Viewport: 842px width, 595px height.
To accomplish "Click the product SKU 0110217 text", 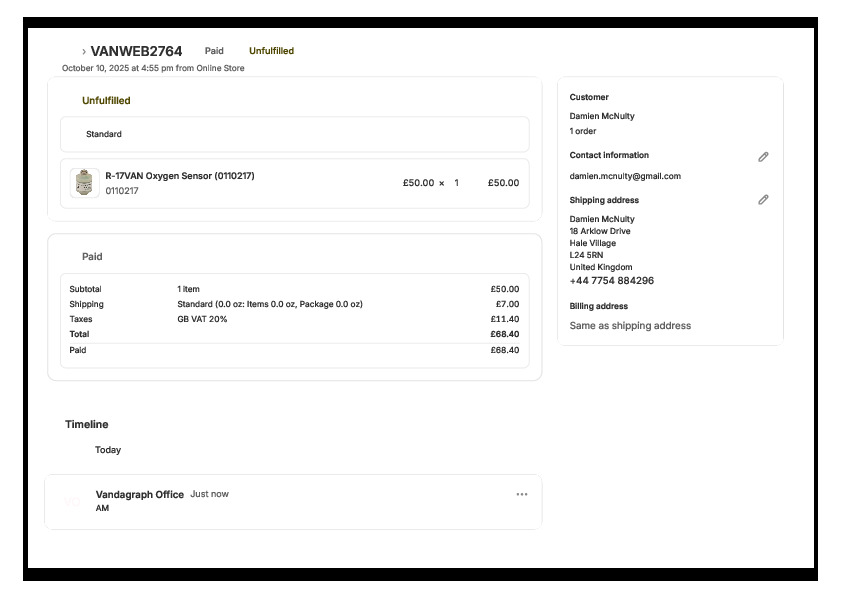I will point(122,191).
